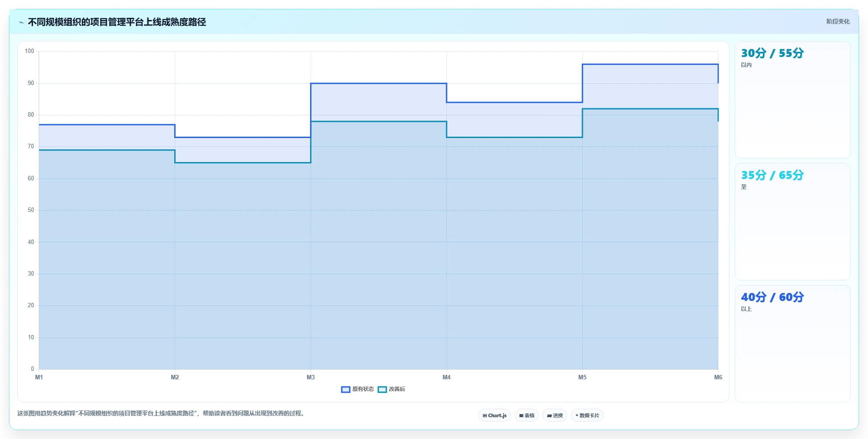Click the M5 x-axis label
The width and height of the screenshot is (868, 439).
click(x=582, y=377)
